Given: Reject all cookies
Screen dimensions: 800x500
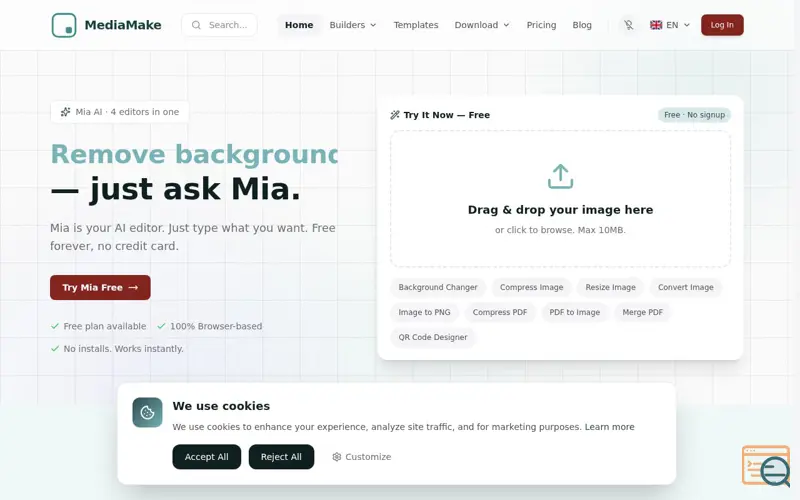Looking at the screenshot, I should click(281, 457).
